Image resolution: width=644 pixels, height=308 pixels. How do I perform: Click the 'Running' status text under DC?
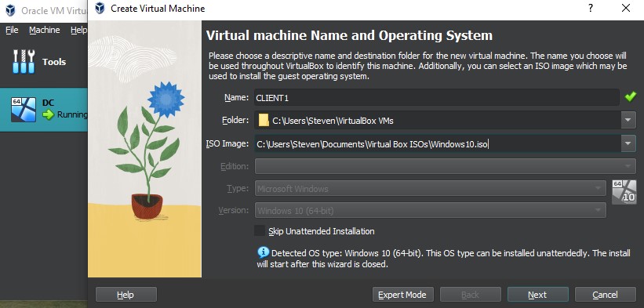click(72, 115)
